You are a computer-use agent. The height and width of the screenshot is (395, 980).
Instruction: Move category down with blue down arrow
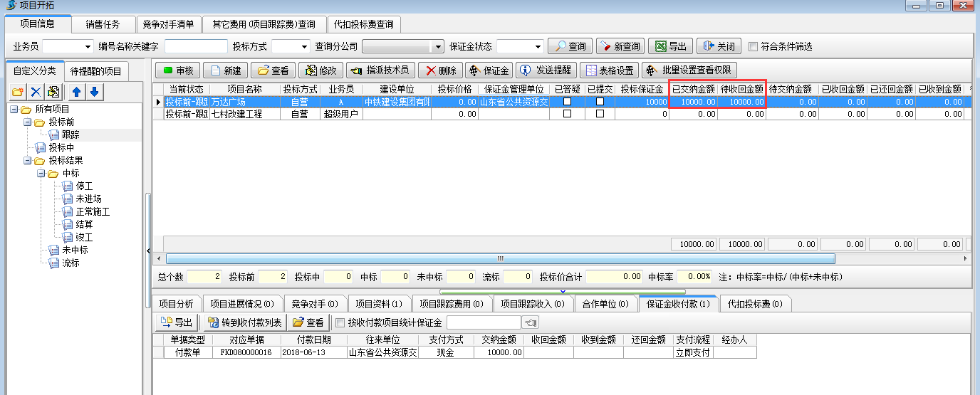tap(94, 92)
